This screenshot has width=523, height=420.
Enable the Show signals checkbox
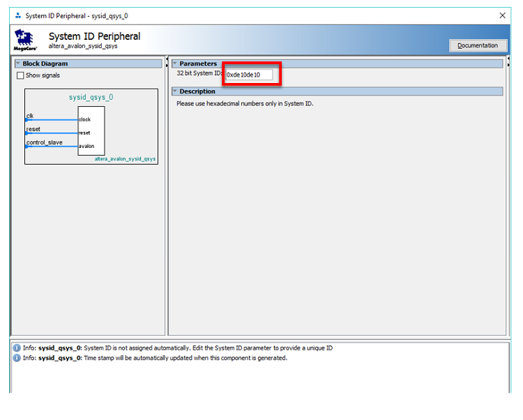tap(20, 75)
